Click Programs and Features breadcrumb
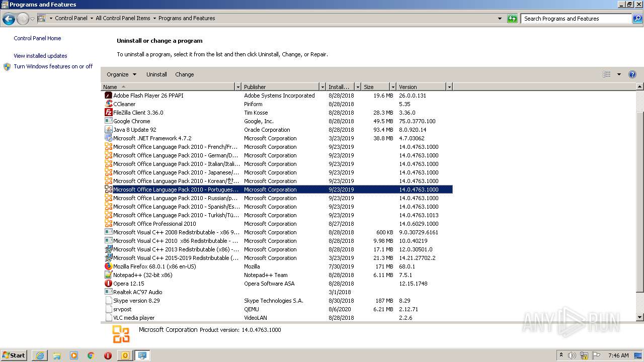 [187, 18]
